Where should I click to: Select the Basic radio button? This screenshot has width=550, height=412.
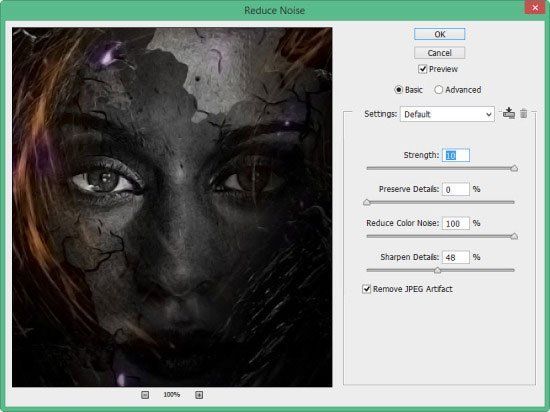pyautogui.click(x=398, y=90)
